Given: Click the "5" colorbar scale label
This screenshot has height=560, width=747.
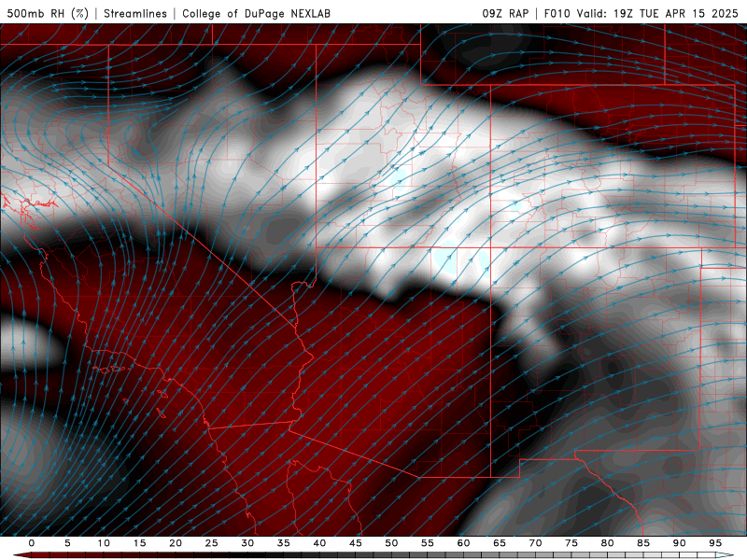Looking at the screenshot, I should (67, 543).
